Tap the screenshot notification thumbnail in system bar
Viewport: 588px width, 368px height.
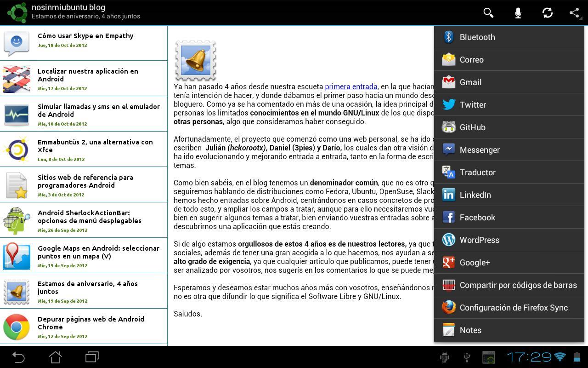488,357
